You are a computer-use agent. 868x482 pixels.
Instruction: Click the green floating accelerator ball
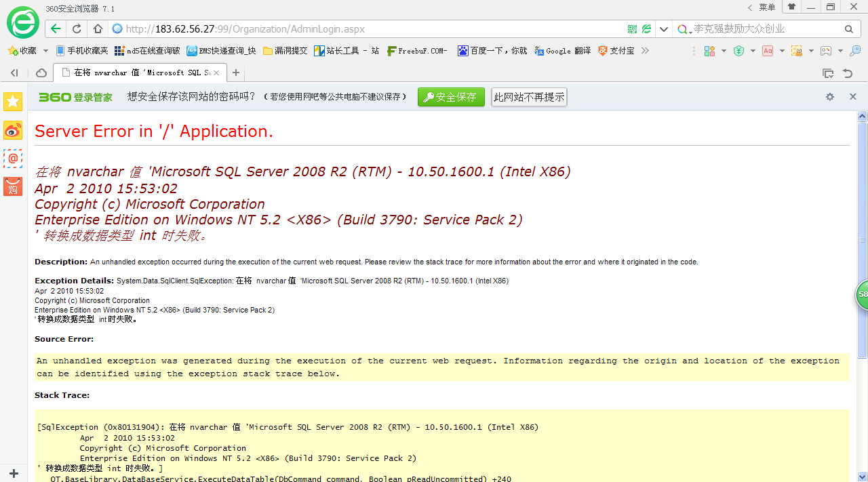(862, 294)
